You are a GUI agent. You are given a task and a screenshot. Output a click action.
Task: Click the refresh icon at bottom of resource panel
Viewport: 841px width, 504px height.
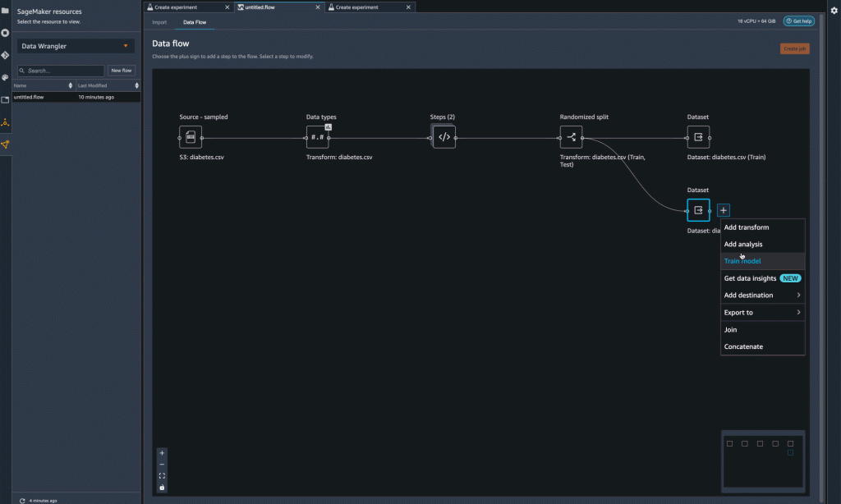22,500
